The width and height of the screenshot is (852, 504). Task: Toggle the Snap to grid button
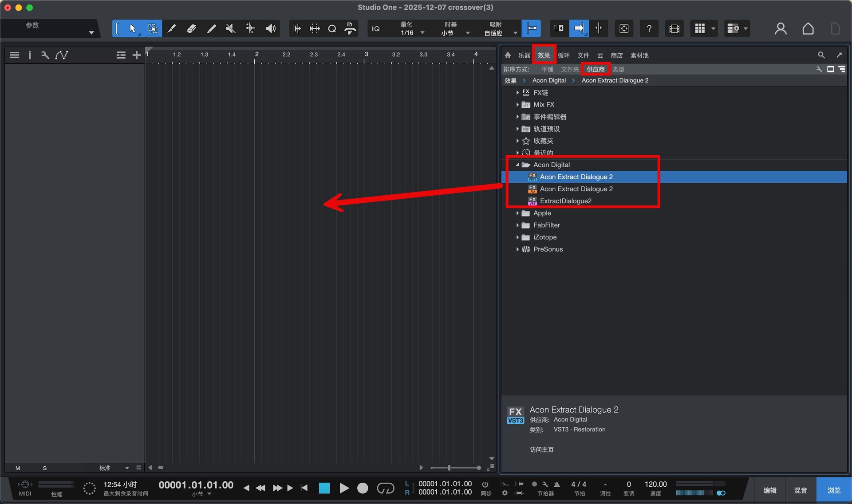531,29
